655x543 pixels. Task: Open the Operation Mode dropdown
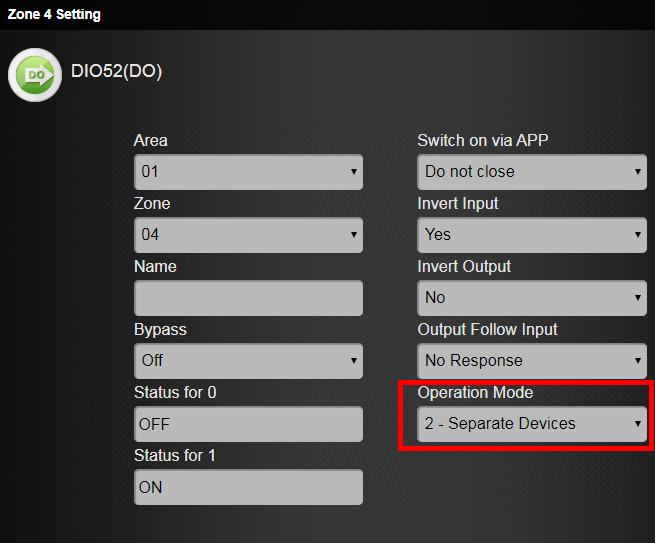531,424
